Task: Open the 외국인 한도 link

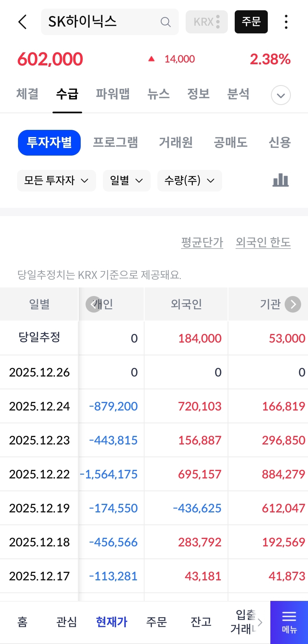Action: pyautogui.click(x=263, y=242)
